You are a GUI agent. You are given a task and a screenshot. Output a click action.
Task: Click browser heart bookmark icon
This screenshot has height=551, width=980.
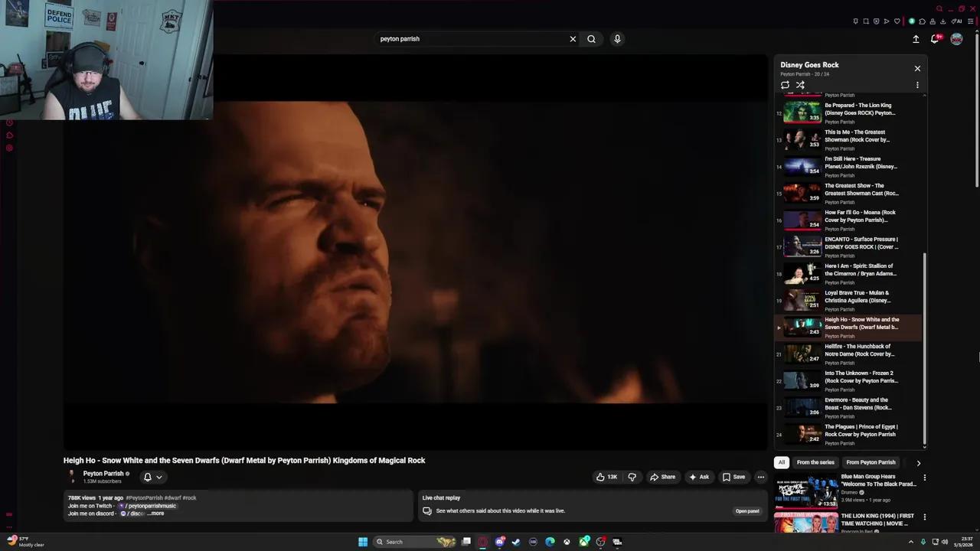point(897,21)
